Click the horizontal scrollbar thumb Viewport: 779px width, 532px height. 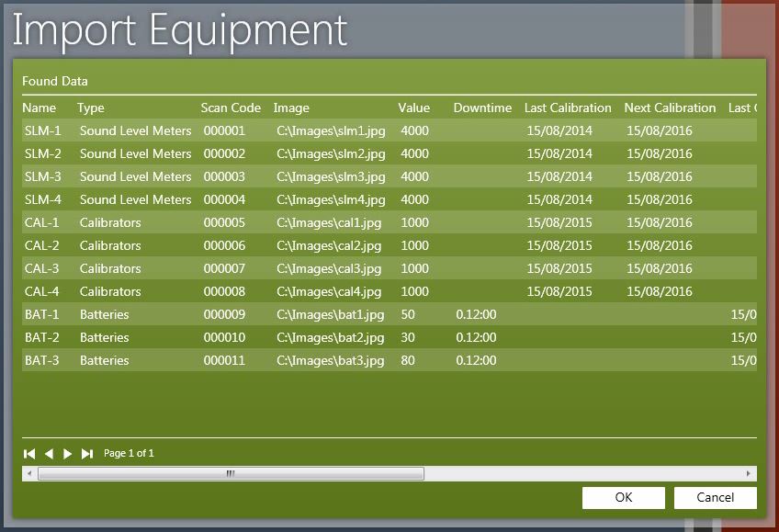231,474
